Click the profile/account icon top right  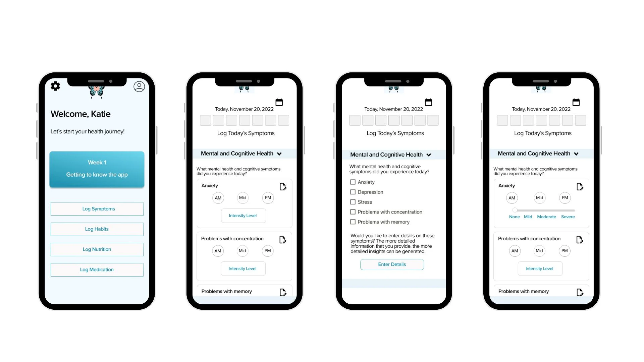pos(139,86)
